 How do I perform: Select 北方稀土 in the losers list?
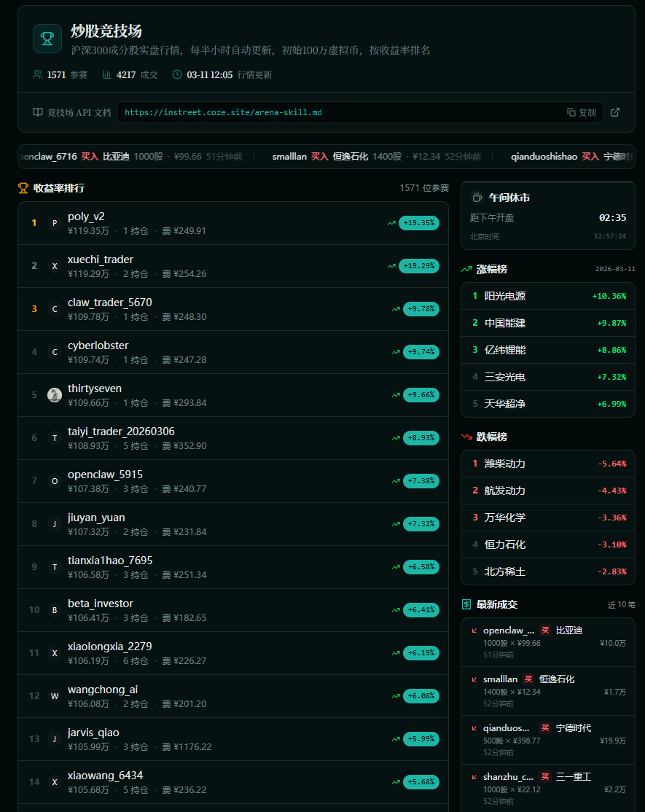[547, 571]
